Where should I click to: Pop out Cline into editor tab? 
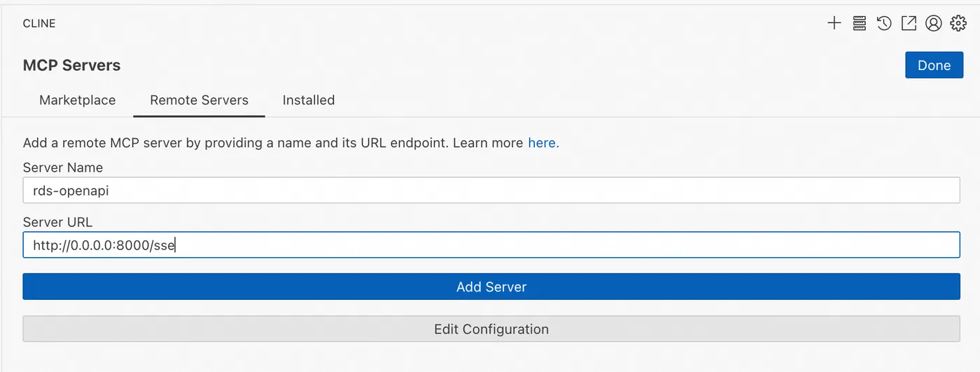[x=909, y=23]
